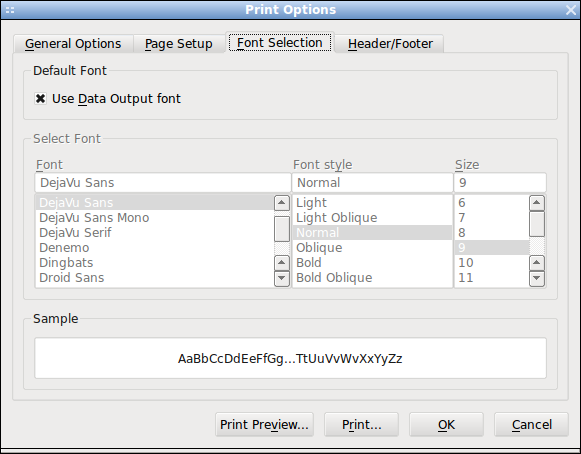
Task: Click the down arrow of Size list scrollbar
Action: [537, 278]
